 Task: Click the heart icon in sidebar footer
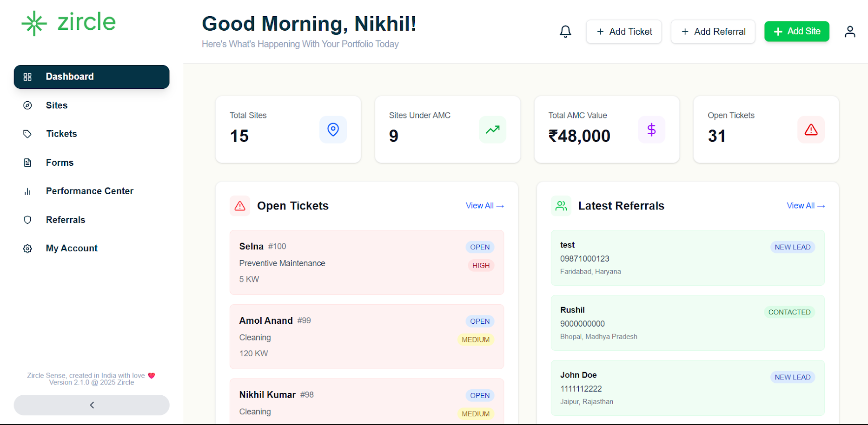151,375
